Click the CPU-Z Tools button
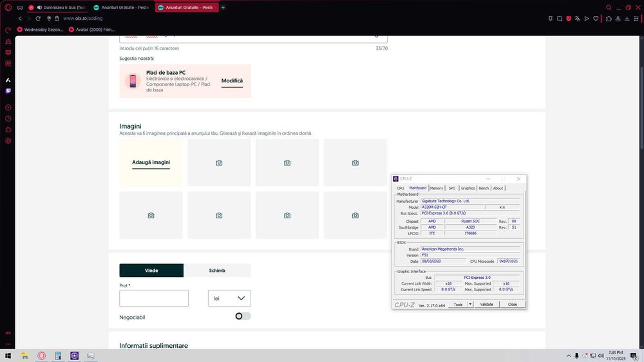 [458, 305]
